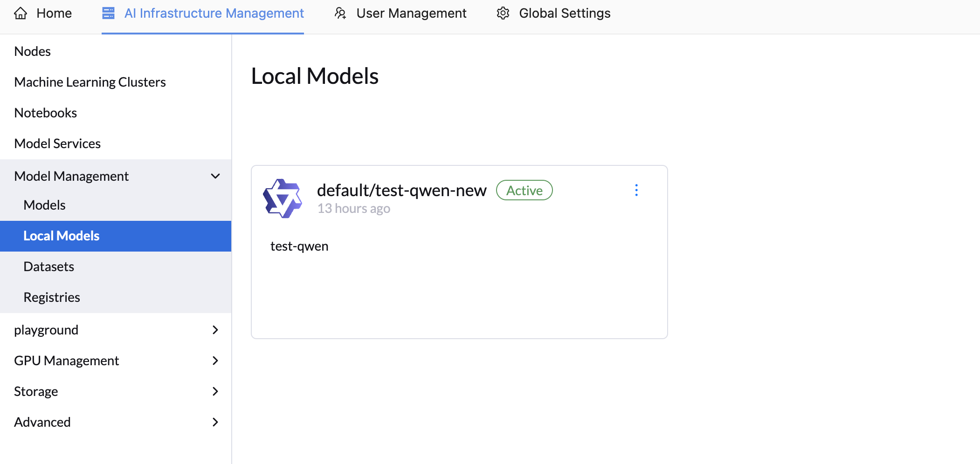
Task: Switch to AI Infrastructure Management tab
Action: click(203, 13)
